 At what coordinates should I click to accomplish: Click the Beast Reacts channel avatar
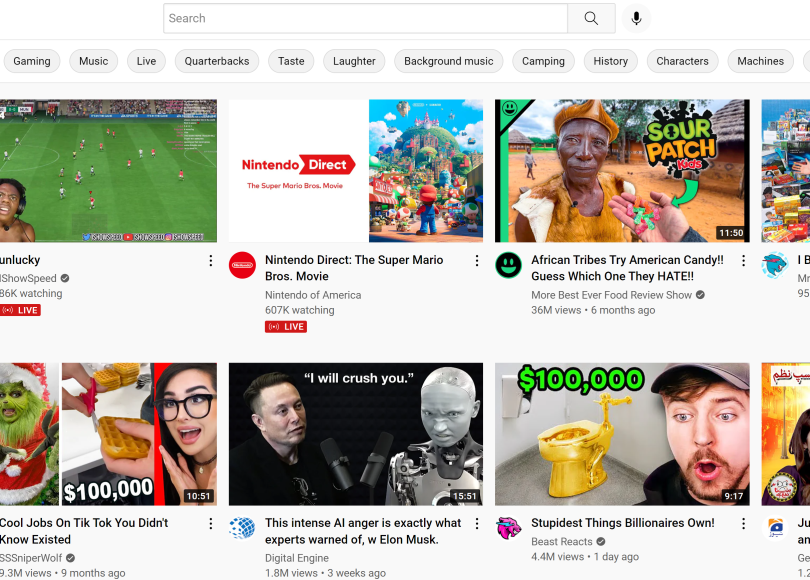pos(509,528)
